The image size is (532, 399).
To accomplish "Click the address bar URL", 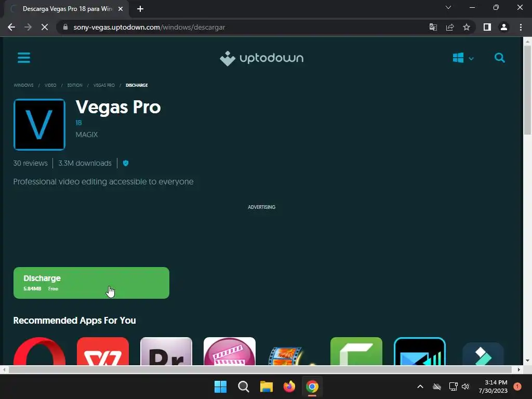I will [x=149, y=27].
